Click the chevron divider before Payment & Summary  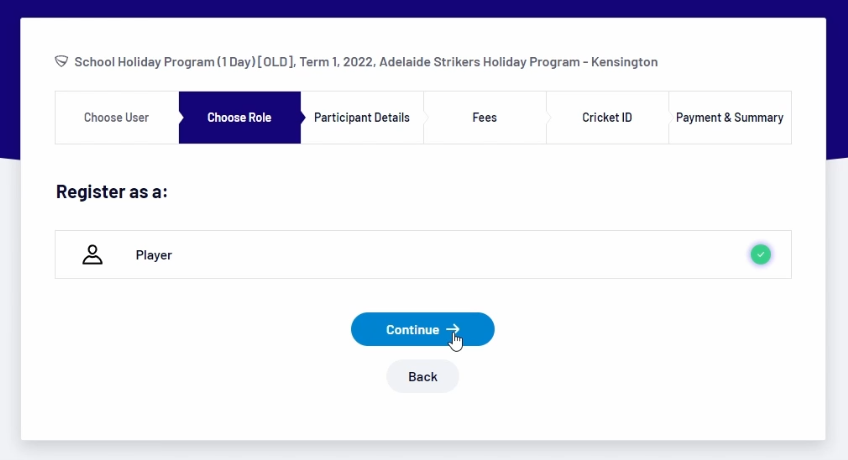[x=670, y=118]
